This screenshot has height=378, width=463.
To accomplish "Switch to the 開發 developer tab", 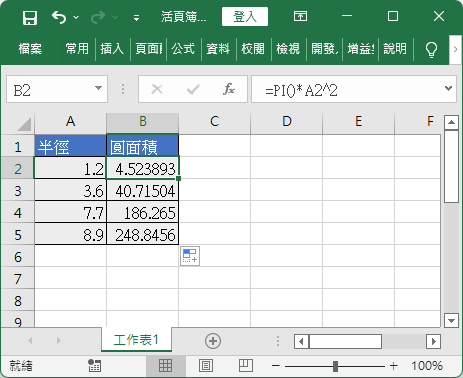I will coord(324,49).
